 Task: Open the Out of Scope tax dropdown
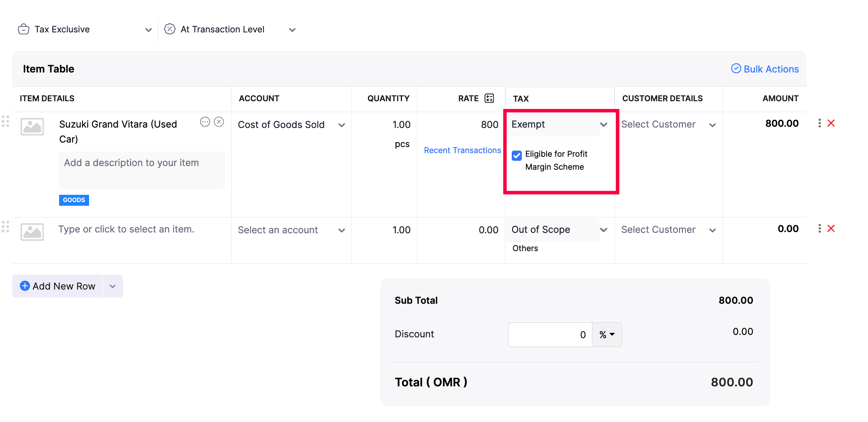coord(559,230)
